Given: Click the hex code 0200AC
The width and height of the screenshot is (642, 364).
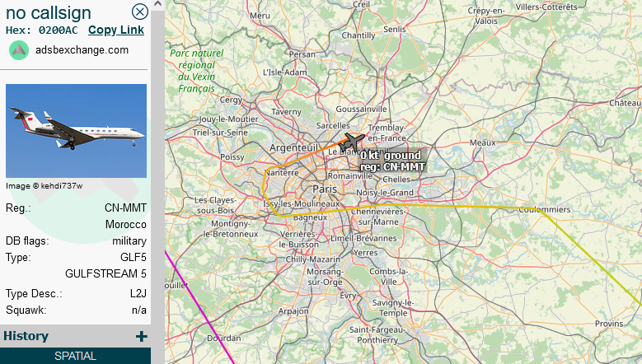Looking at the screenshot, I should coord(59,30).
